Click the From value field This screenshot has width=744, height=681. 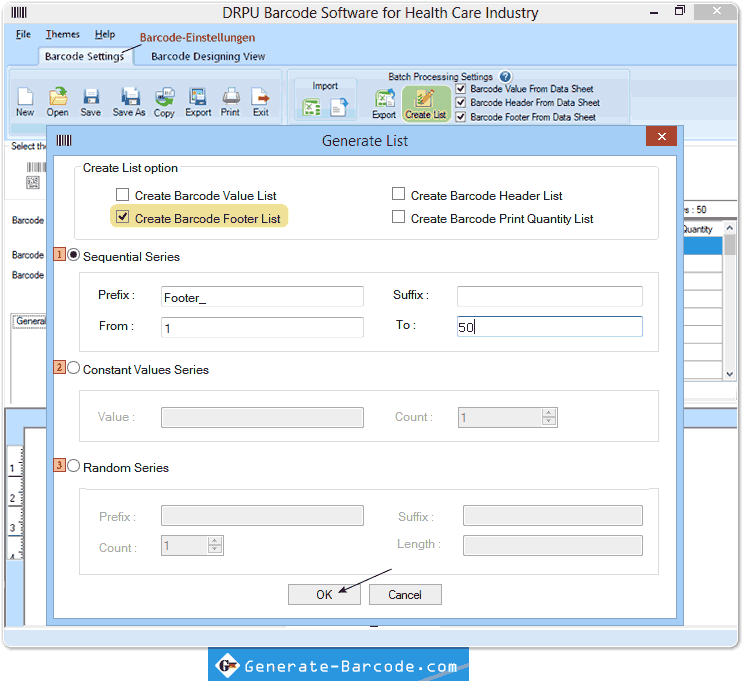[x=262, y=327]
